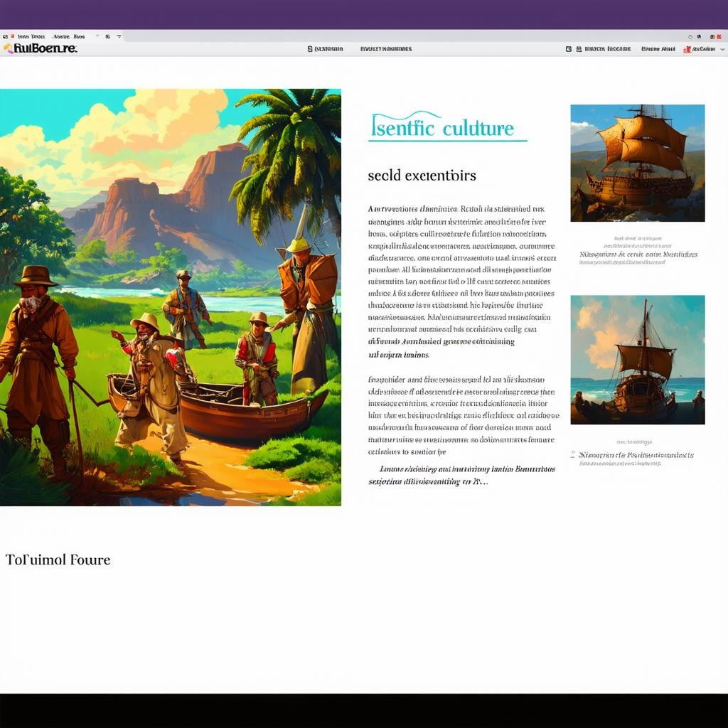The height and width of the screenshot is (728, 728).
Task: Open the dropdown arrow in the top-left strip
Action: point(119,36)
